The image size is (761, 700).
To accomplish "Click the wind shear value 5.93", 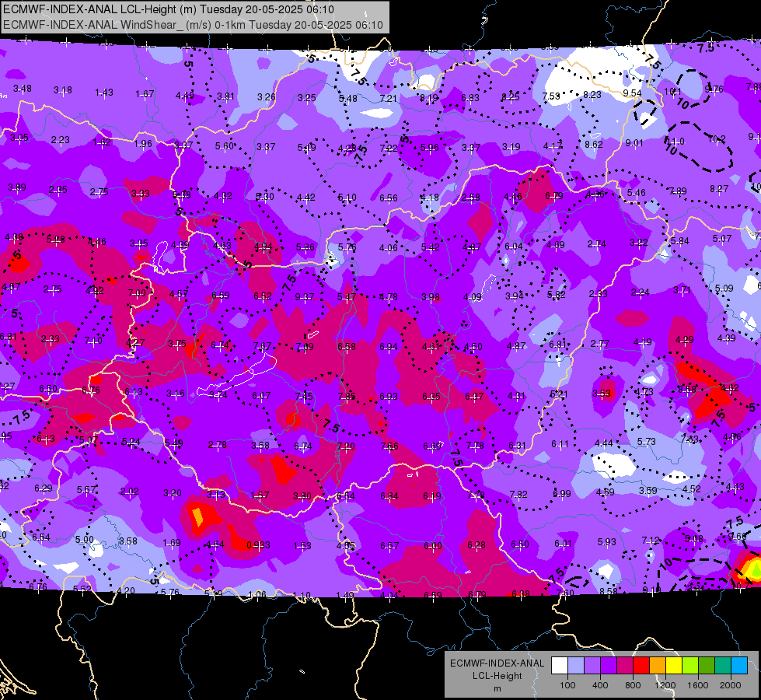I will (606, 541).
